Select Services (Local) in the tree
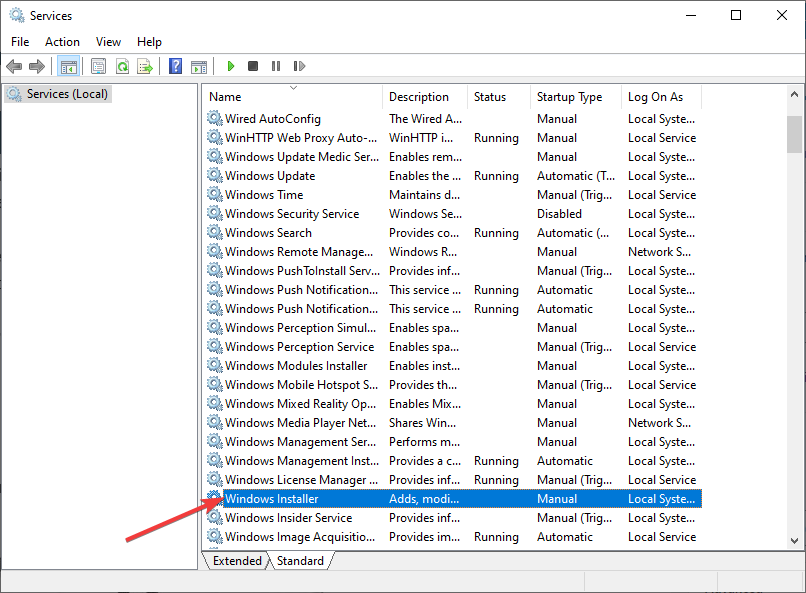The image size is (806, 593). [x=58, y=94]
